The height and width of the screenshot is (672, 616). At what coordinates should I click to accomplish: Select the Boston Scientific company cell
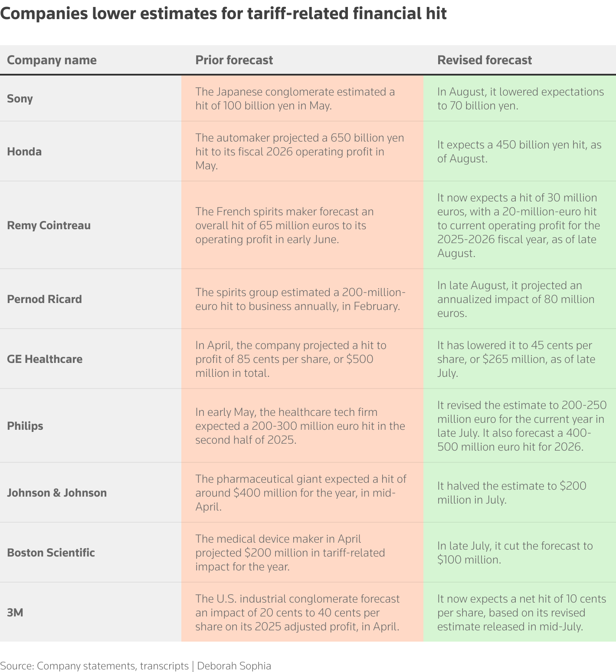point(51,553)
